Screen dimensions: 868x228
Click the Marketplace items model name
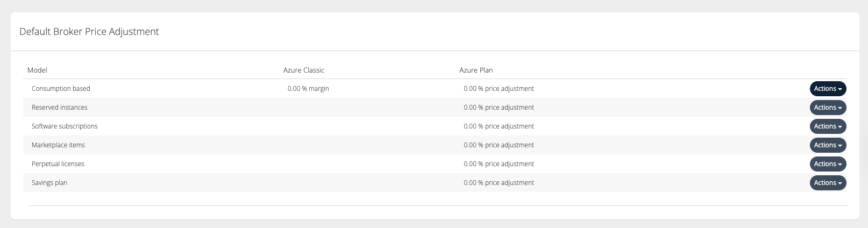[x=58, y=145]
